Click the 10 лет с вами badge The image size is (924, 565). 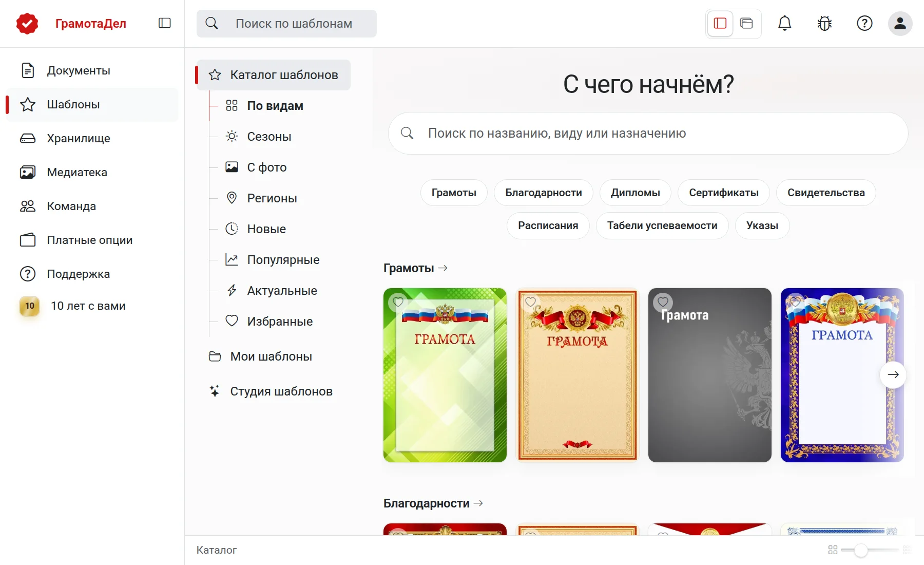point(30,306)
